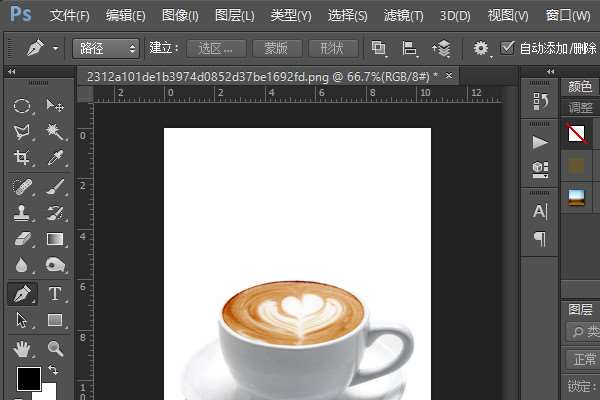The height and width of the screenshot is (400, 600).
Task: Open the 文件(F) menu
Action: [x=70, y=16]
